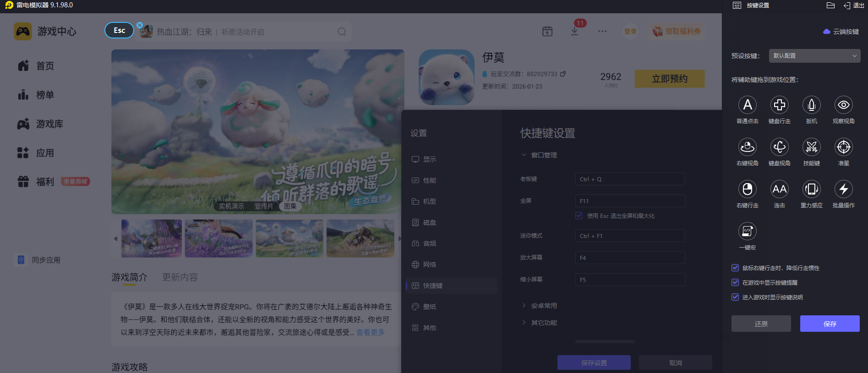Viewport: 868px width, 373px height.
Task: Select 快捷键 settings category
Action: 452,286
